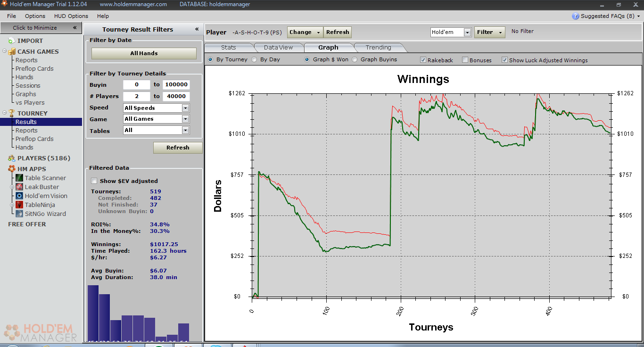Click the FREE OFFER link
The image size is (644, 347).
tap(27, 224)
